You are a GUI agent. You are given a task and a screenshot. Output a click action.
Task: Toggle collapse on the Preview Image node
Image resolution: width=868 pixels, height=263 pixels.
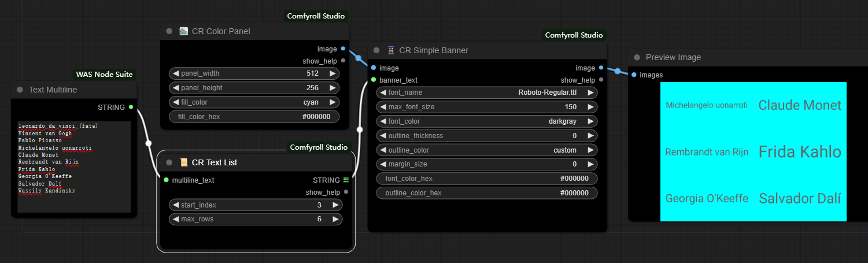coord(637,57)
